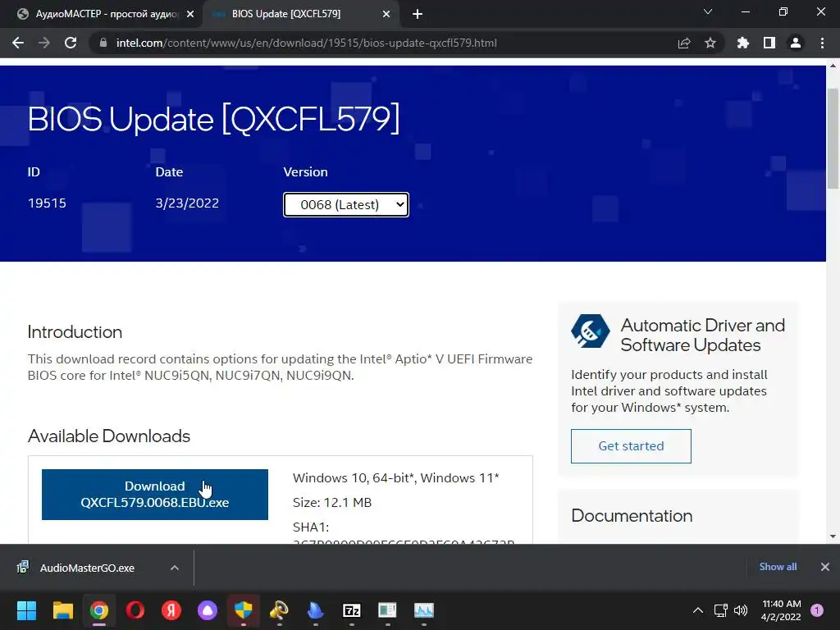Click the Size: 12.1 MB text
The width and height of the screenshot is (840, 630).
coord(332,503)
